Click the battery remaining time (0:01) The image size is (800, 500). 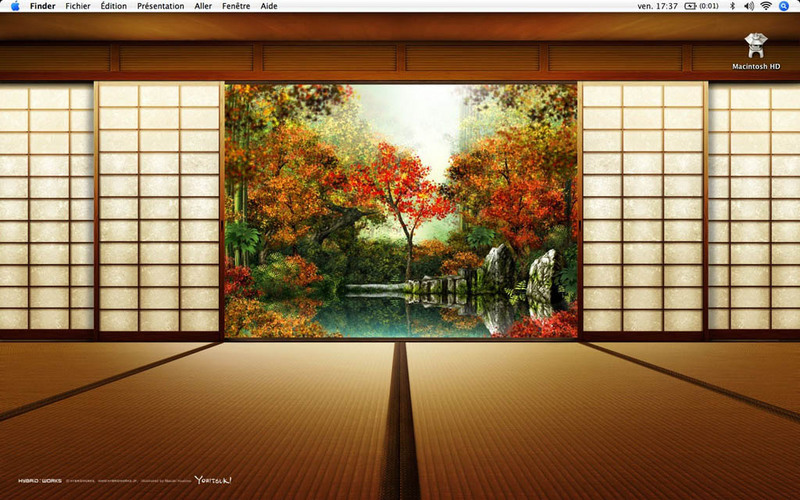point(709,6)
